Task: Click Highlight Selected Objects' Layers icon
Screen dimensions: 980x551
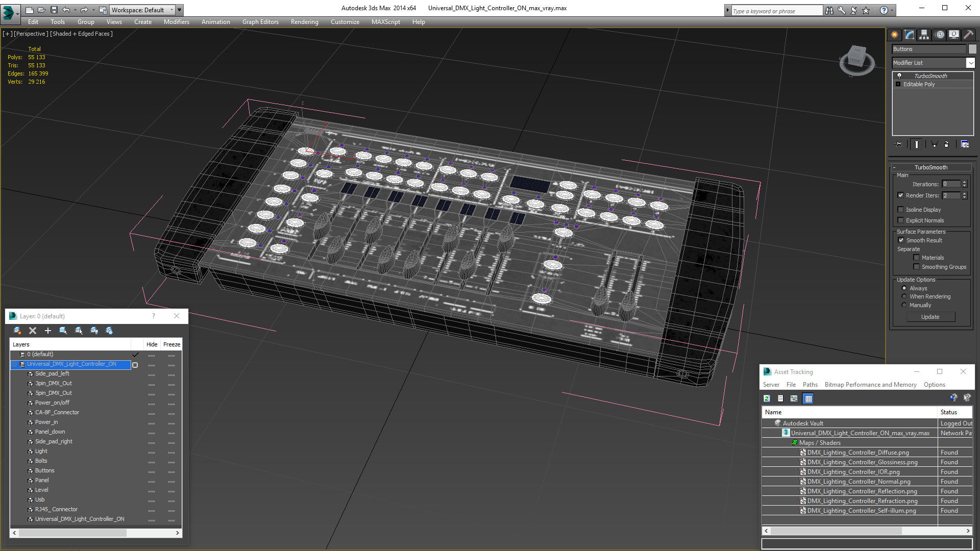Action: pos(79,331)
